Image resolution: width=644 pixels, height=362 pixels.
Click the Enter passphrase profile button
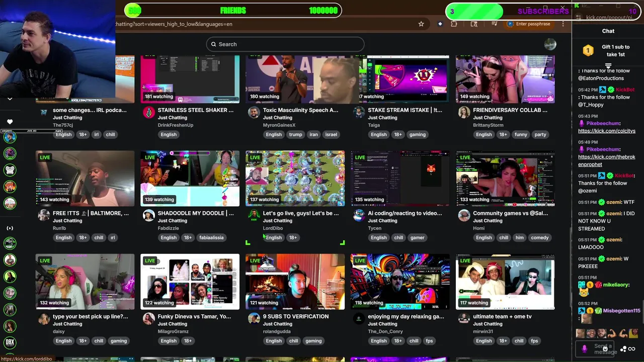[529, 24]
